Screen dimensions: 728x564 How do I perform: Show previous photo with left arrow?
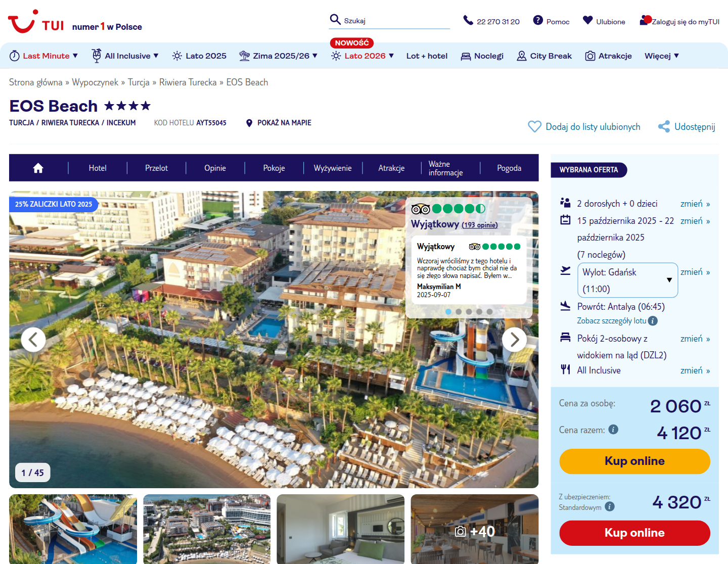pos(33,340)
